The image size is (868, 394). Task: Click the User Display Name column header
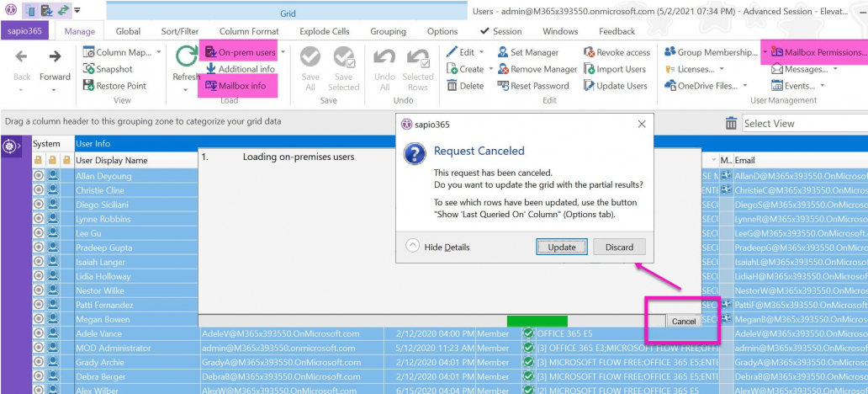(x=136, y=160)
